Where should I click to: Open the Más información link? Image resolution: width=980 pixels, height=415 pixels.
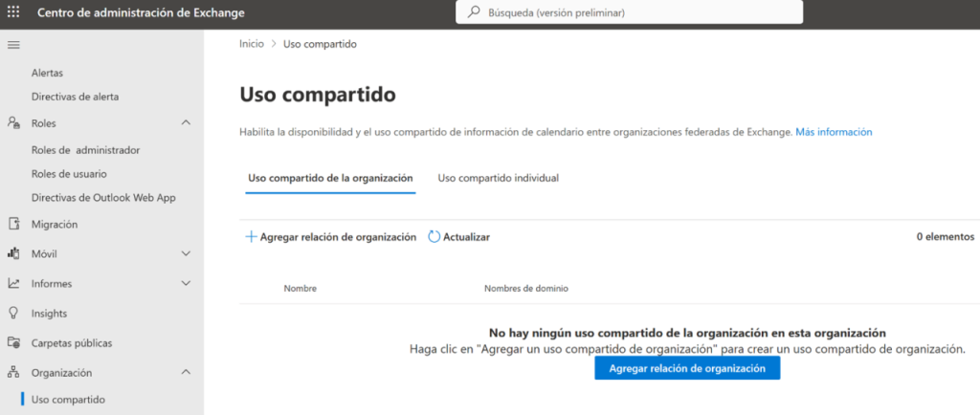point(834,132)
